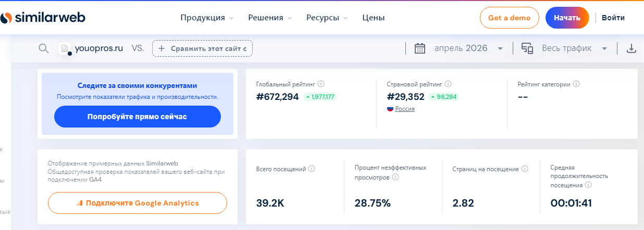The width and height of the screenshot is (644, 230).
Task: Click the Similarweb logo
Action: click(43, 18)
